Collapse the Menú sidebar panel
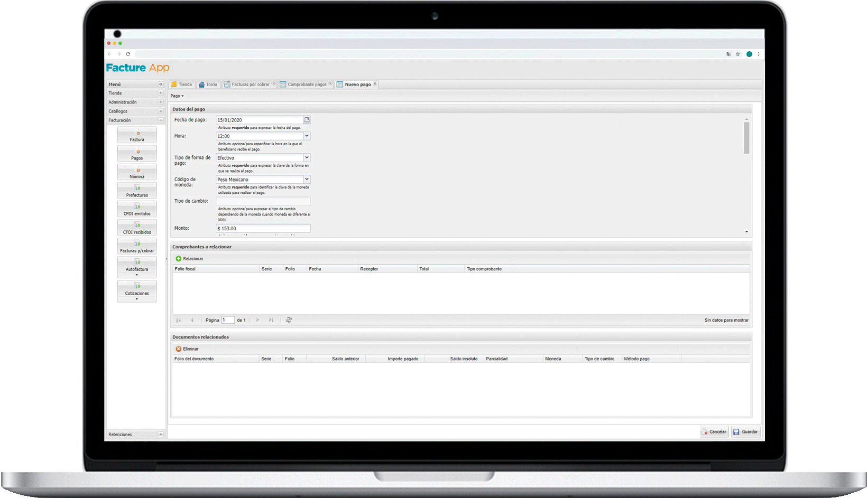868x498 pixels. [161, 84]
